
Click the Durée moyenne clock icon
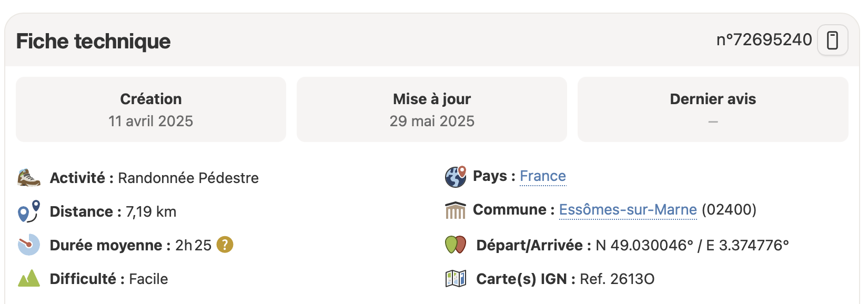click(29, 245)
